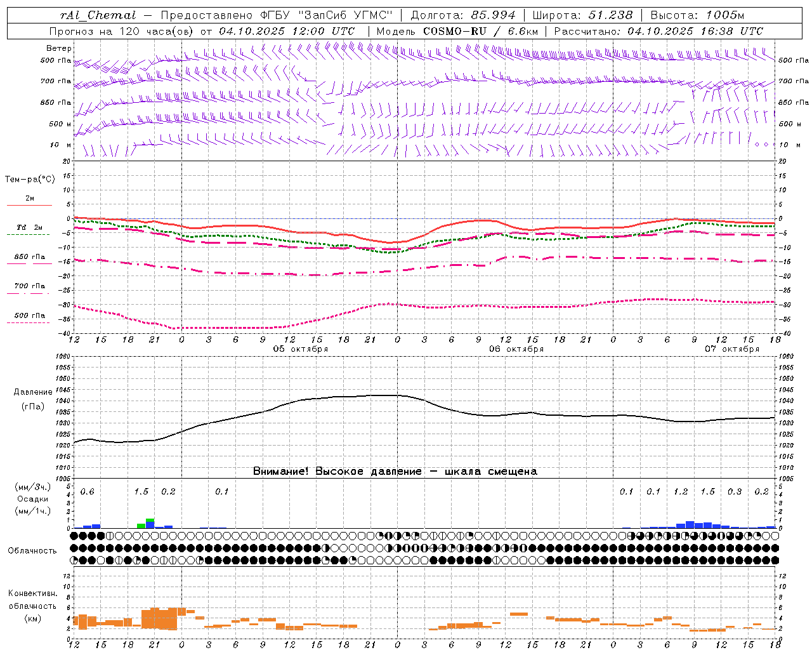Click 'Предоставлено ФГБУ "ЗапСиб УГМС"' text
The height and width of the screenshot is (650, 812).
coord(277,15)
